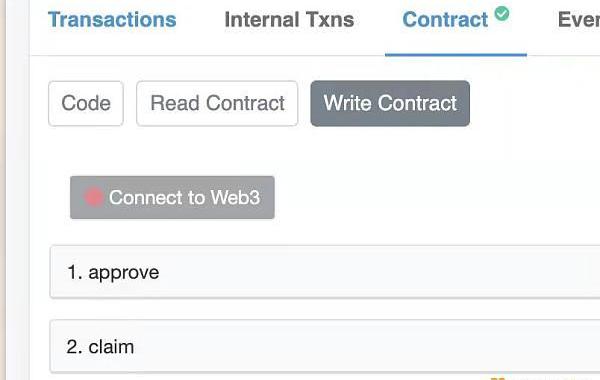Open the partially visible Events tab

pos(579,20)
